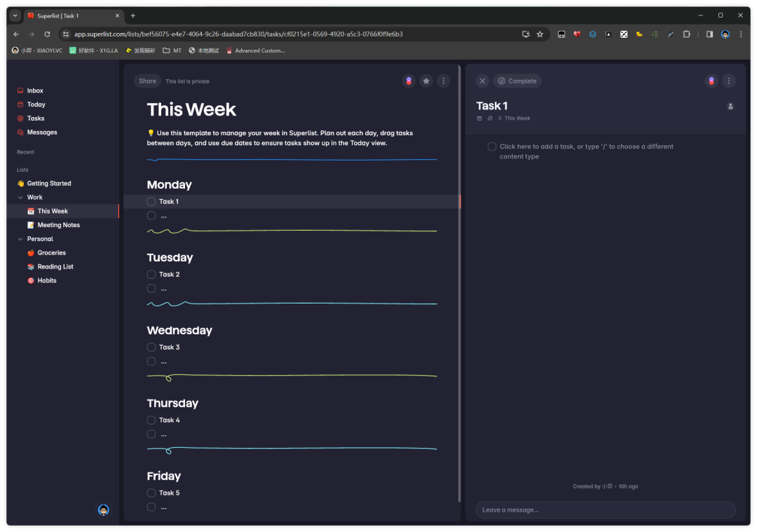
Task: Collapse the Personal folder chevron
Action: pos(20,239)
